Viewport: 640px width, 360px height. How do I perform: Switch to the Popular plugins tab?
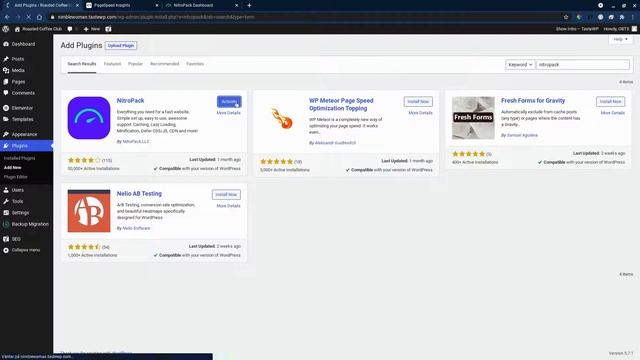pyautogui.click(x=135, y=64)
